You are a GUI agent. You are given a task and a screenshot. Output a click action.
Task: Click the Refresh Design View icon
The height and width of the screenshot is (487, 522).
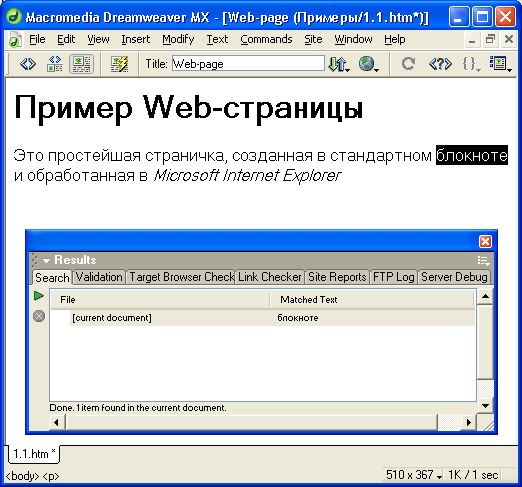[x=408, y=63]
